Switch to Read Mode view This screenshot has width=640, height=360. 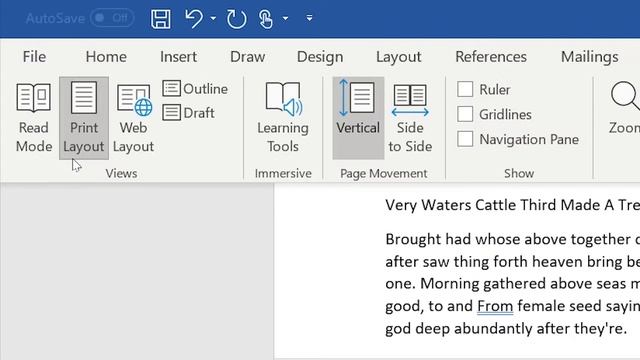[x=34, y=118]
